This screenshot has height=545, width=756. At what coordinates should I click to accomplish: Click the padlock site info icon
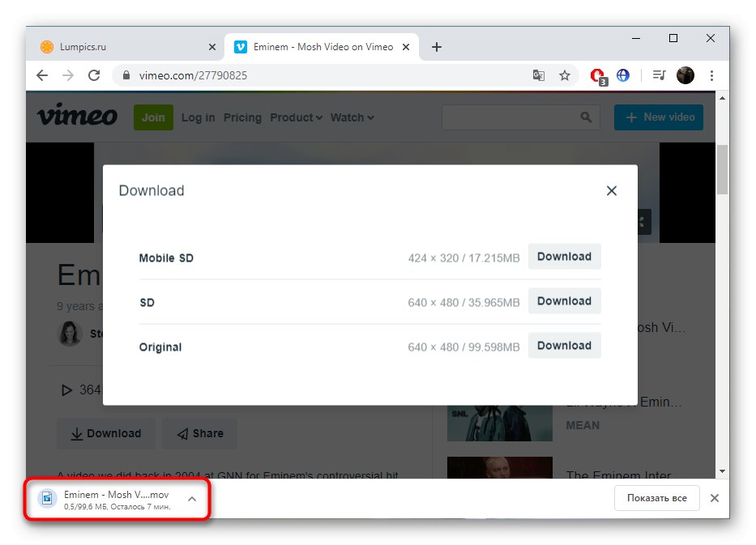point(126,75)
